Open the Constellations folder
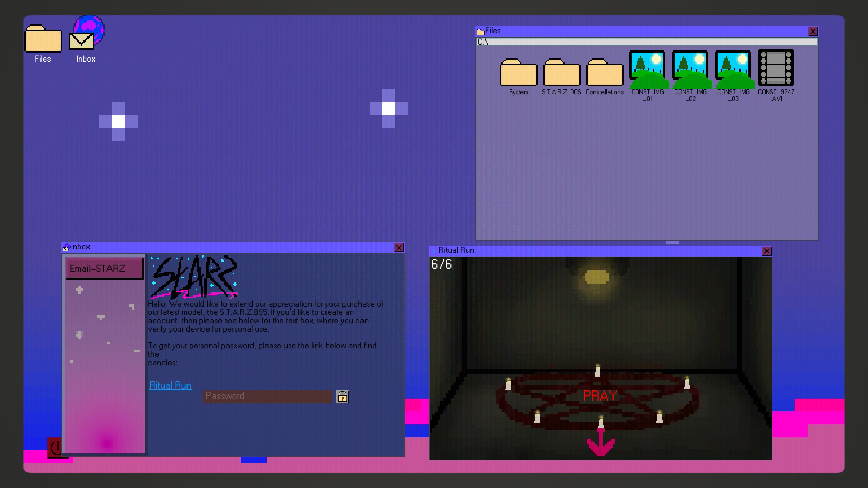The width and height of the screenshot is (868, 488). point(605,73)
